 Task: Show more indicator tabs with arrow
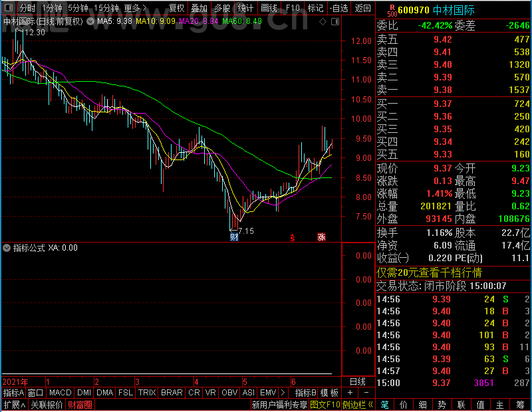tap(283, 393)
